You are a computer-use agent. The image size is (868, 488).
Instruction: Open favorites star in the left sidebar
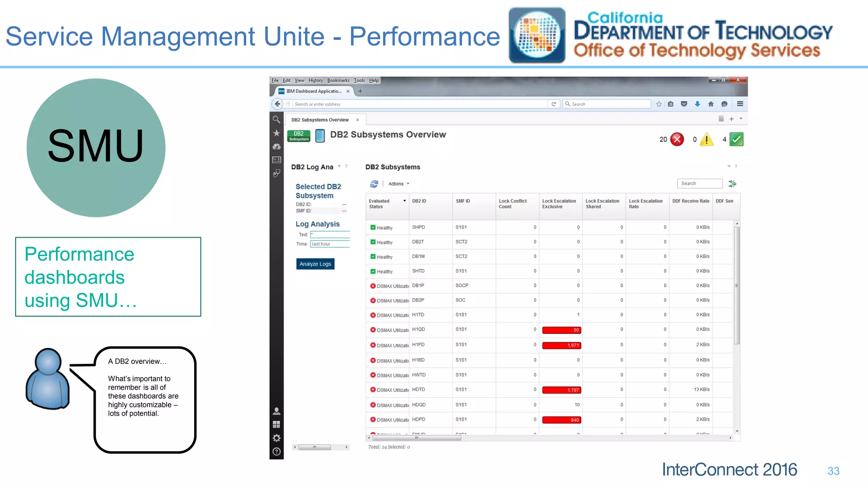(276, 133)
